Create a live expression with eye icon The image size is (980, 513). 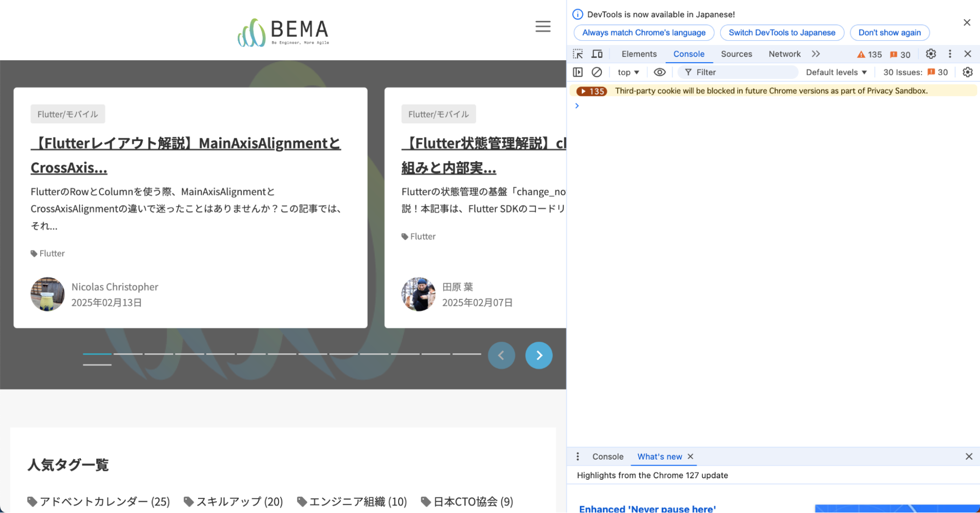[659, 72]
